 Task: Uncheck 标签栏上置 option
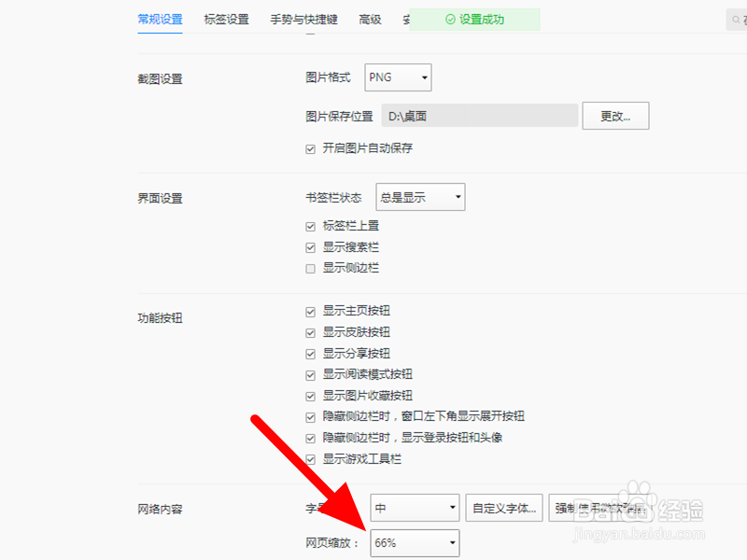click(310, 226)
